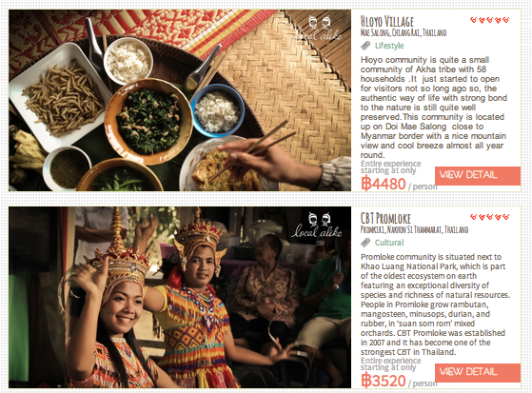The width and height of the screenshot is (532, 393).
Task: Click the first heart rating for Hloyo Village
Action: tap(473, 20)
